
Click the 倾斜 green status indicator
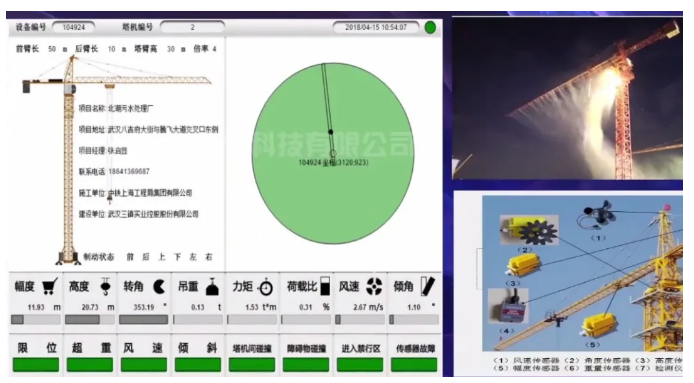(198, 365)
